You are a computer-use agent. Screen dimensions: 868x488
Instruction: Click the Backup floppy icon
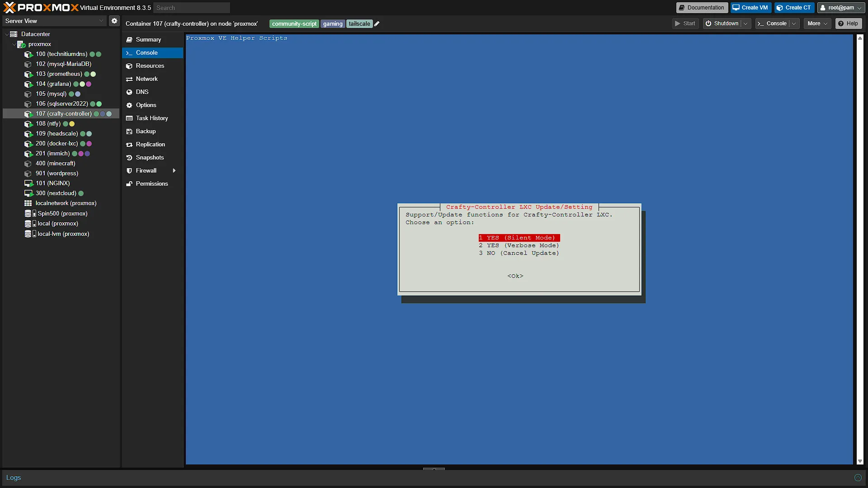click(x=129, y=131)
